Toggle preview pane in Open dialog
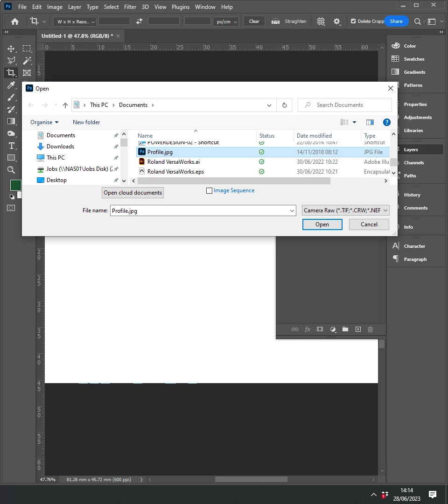 click(x=370, y=122)
